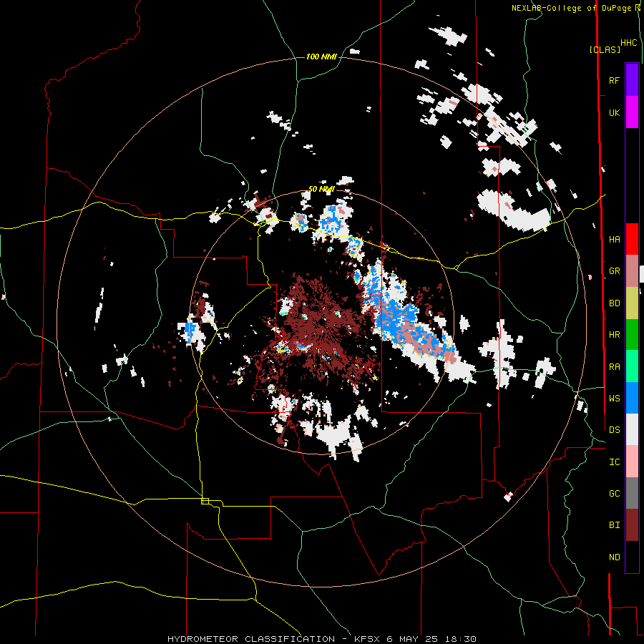The width and height of the screenshot is (644, 644).
Task: Click the ND black legend swatch
Action: click(x=632, y=557)
